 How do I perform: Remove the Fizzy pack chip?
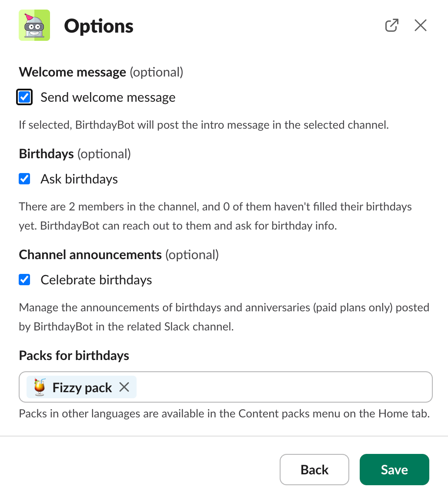pyautogui.click(x=124, y=387)
